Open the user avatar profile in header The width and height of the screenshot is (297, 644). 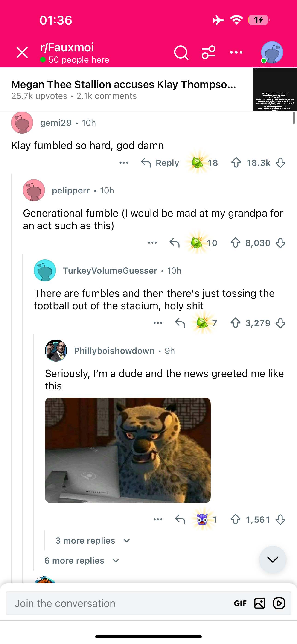coord(272,53)
